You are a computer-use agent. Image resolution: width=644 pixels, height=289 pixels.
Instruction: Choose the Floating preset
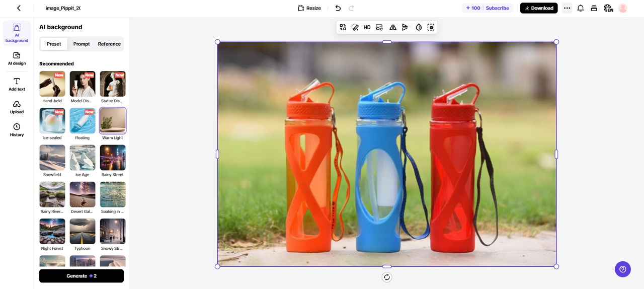coord(83,121)
